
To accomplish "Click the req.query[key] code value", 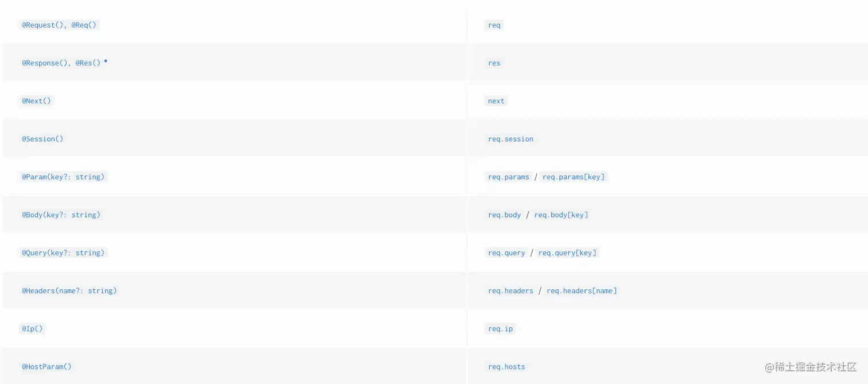I will click(x=567, y=253).
